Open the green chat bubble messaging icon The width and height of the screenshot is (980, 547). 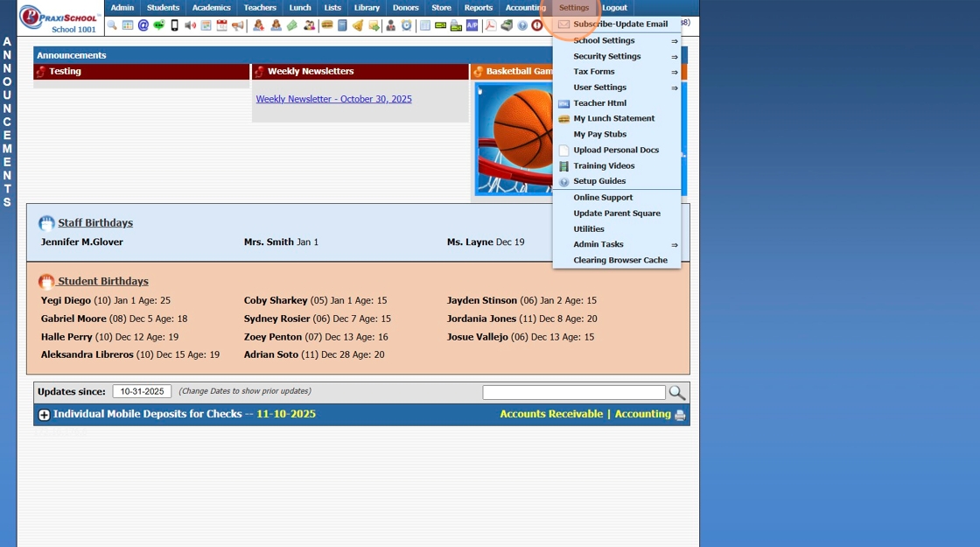(x=158, y=25)
